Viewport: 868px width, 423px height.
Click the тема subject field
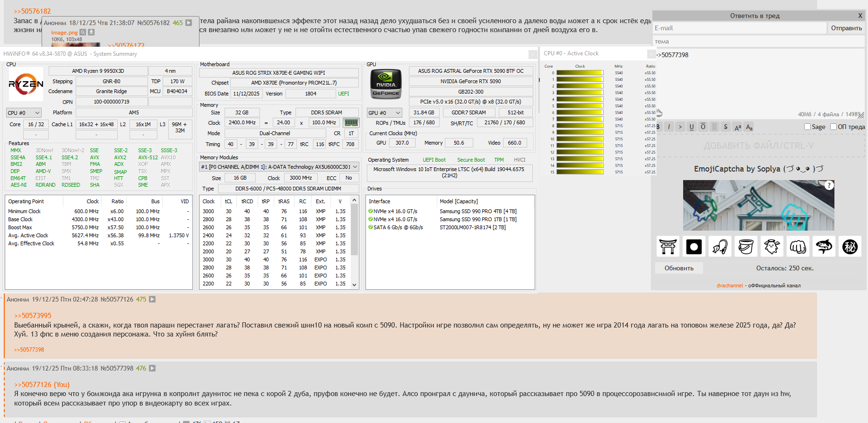[759, 41]
